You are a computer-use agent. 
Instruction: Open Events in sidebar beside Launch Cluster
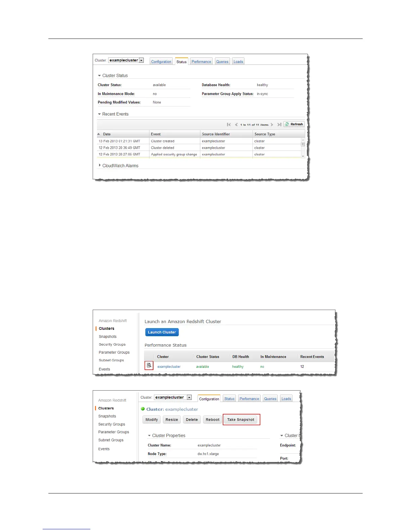[104, 369]
